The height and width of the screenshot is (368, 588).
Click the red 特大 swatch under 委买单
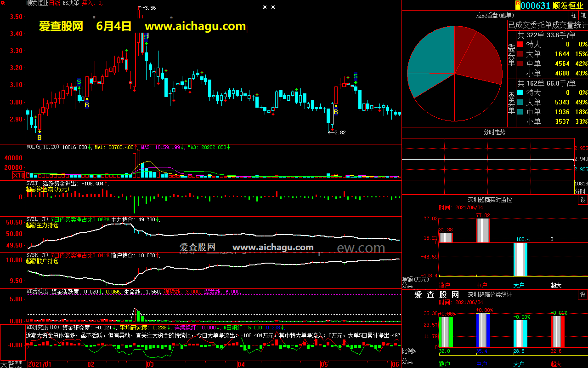point(520,45)
